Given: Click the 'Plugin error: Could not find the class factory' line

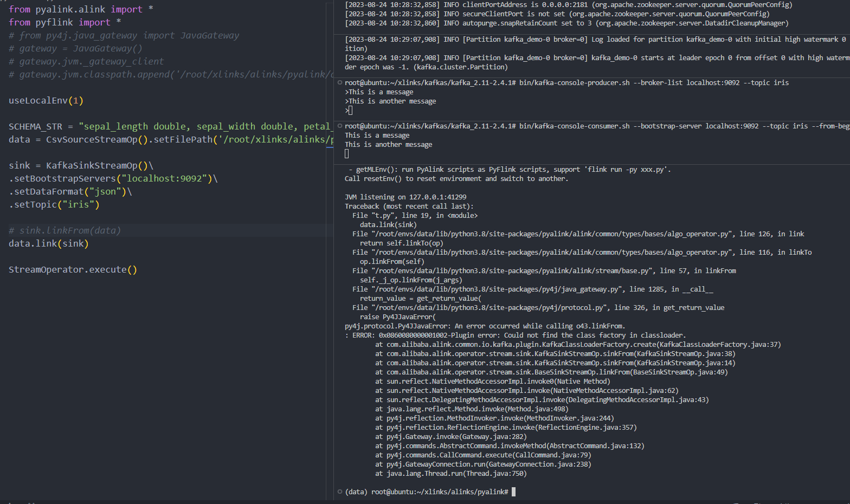Looking at the screenshot, I should coord(516,335).
